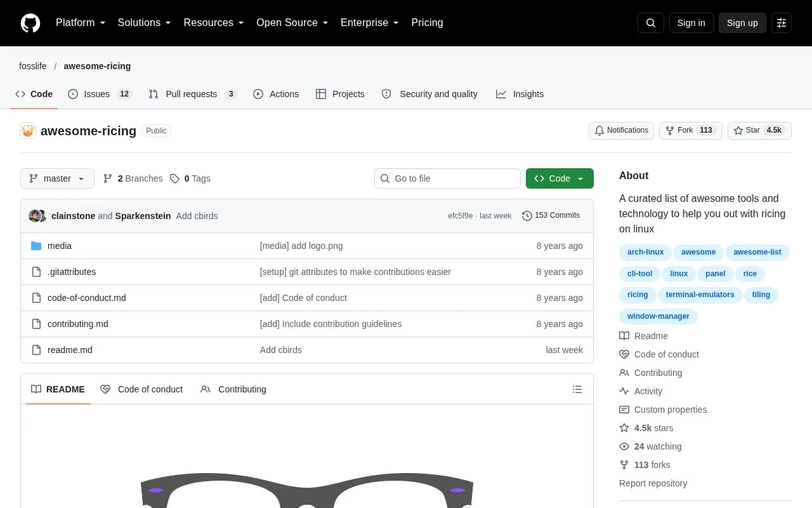The image size is (812, 508).
Task: Open the media folder icon row
Action: click(36, 246)
